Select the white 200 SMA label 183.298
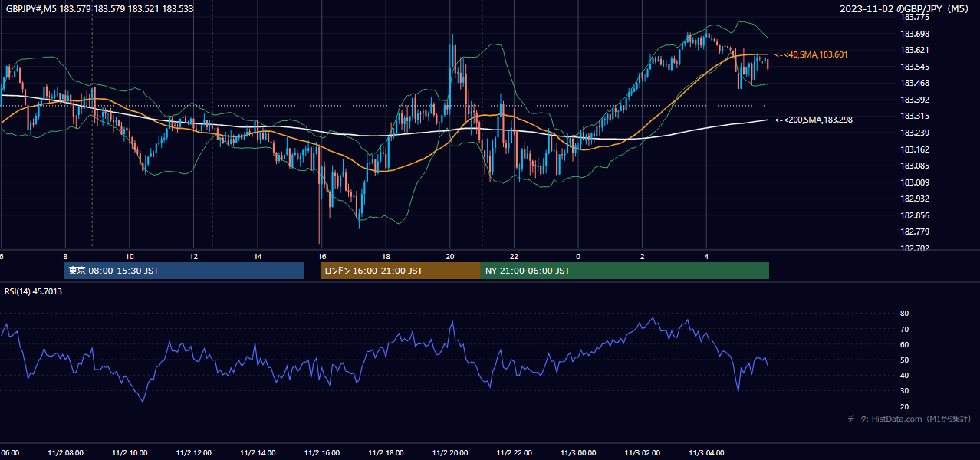The image size is (980, 460). [814, 120]
